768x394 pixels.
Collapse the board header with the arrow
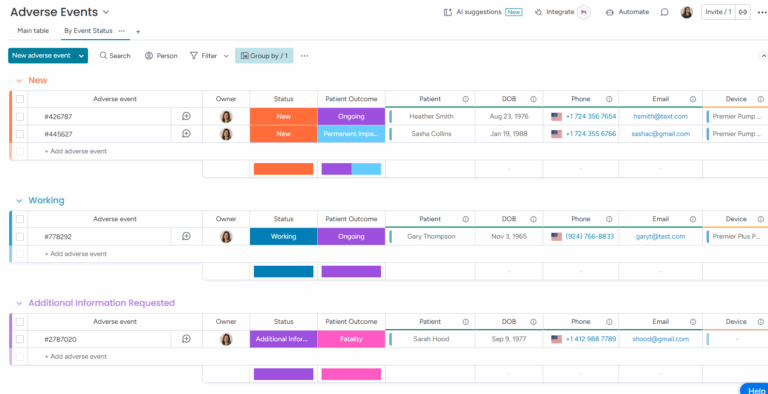(x=763, y=56)
